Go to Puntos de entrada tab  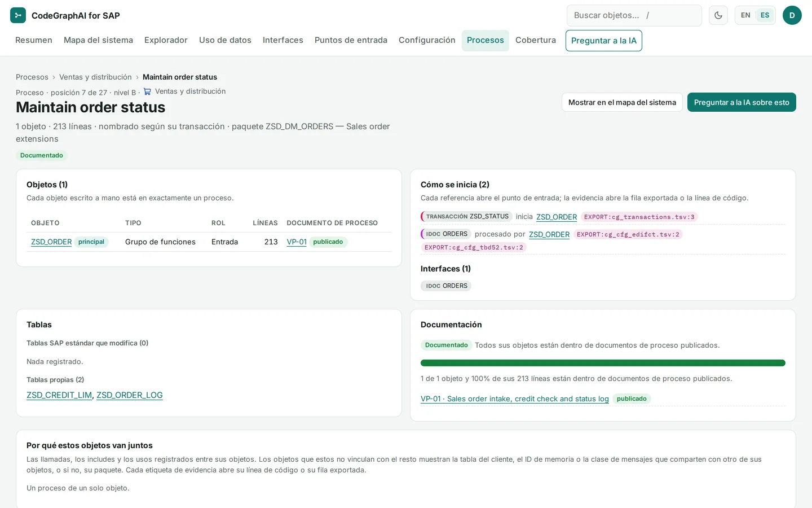coord(351,40)
